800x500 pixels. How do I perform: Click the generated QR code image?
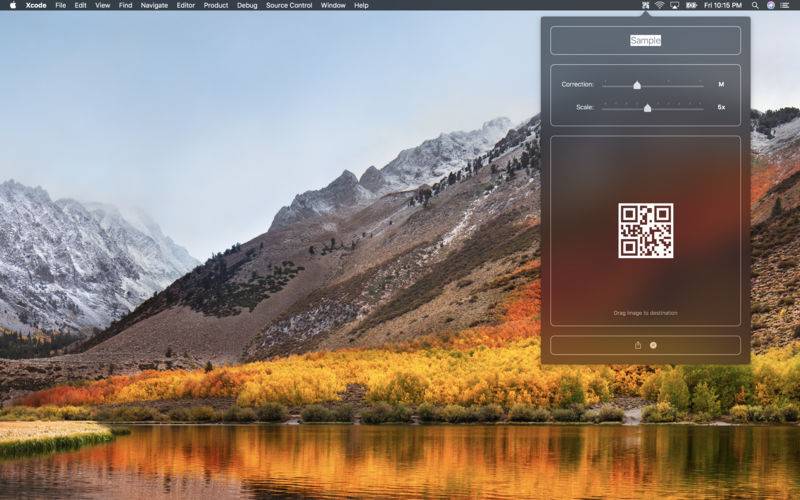click(645, 231)
